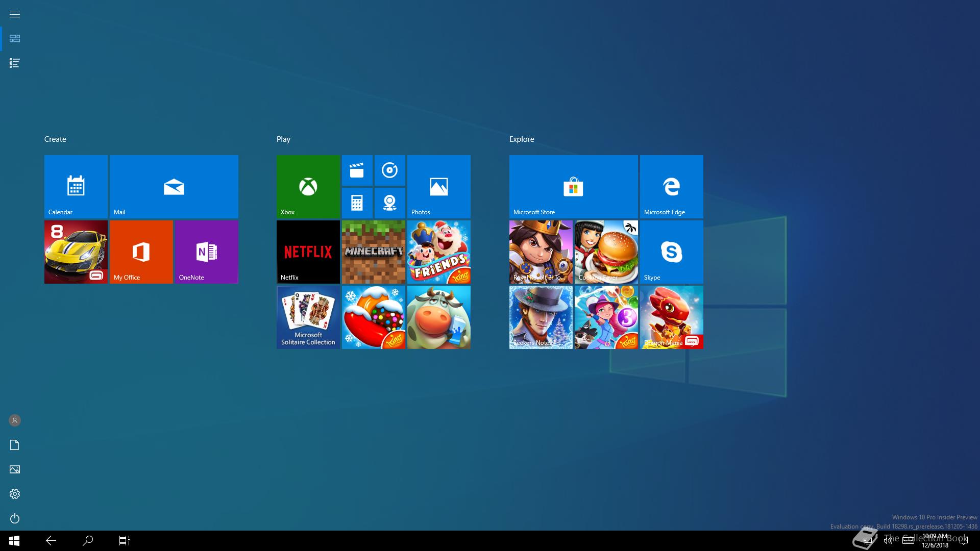The height and width of the screenshot is (551, 980).
Task: Open Candy Crush Friends tile
Action: (439, 252)
